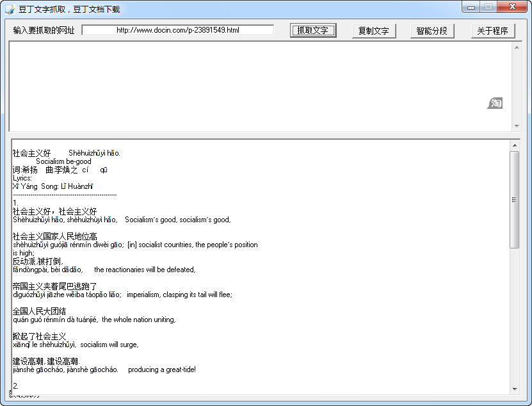Image resolution: width=532 pixels, height=406 pixels.
Task: Click the Socialism lyrics text area
Action: (x=256, y=269)
